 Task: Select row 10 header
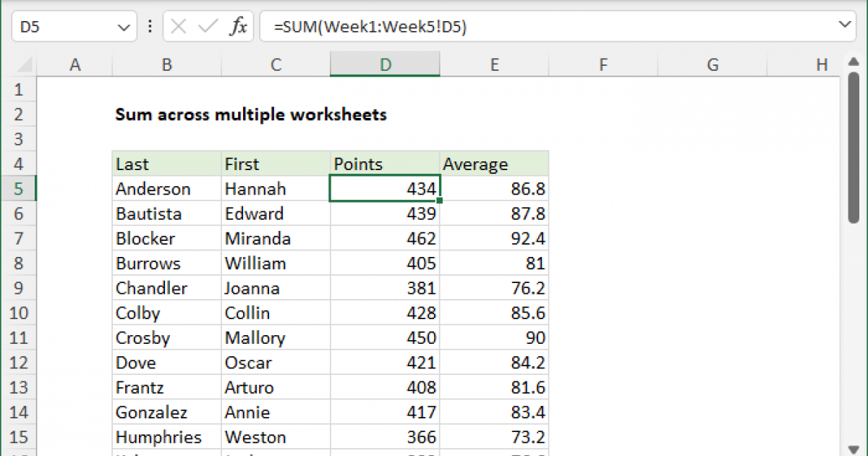coord(19,313)
